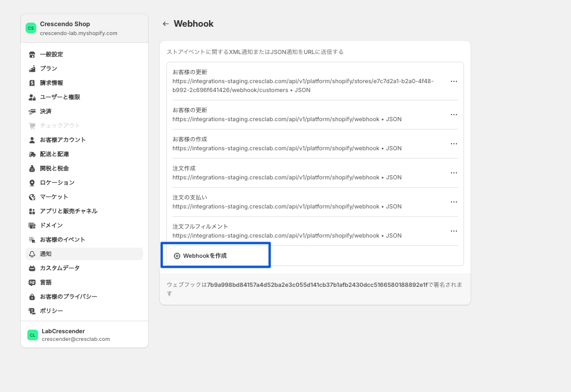Click the 一般設定 store icon
This screenshot has height=392, width=571.
click(32, 55)
